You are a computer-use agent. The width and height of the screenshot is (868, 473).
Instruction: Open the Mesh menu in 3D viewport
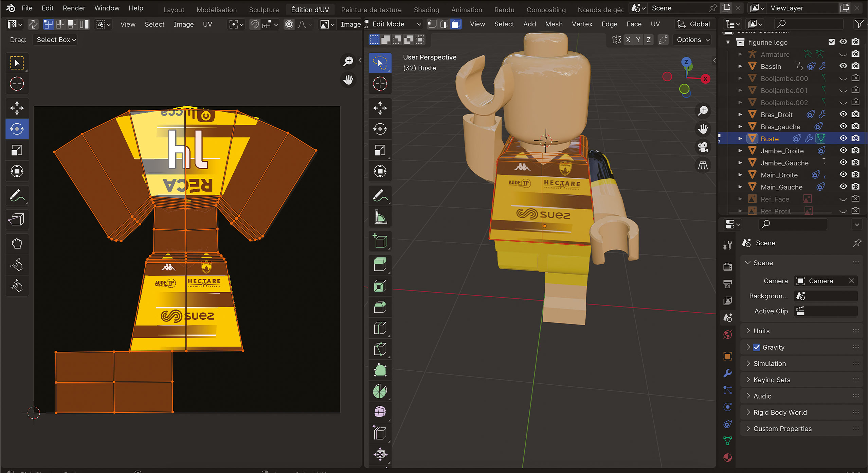pyautogui.click(x=554, y=24)
